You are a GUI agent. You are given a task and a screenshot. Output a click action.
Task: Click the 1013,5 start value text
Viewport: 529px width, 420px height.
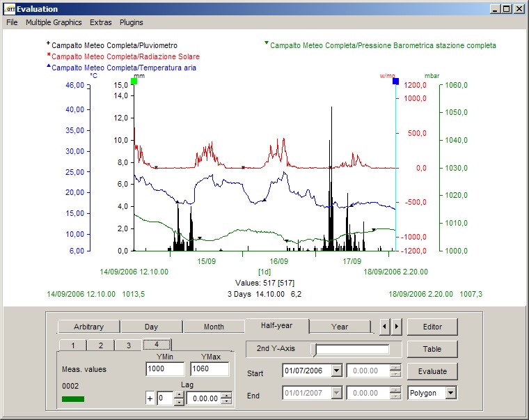pos(133,294)
